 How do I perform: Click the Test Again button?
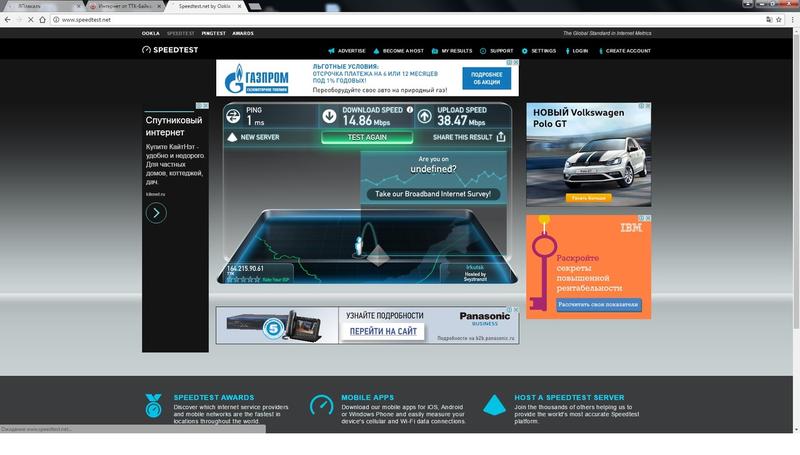(366, 137)
